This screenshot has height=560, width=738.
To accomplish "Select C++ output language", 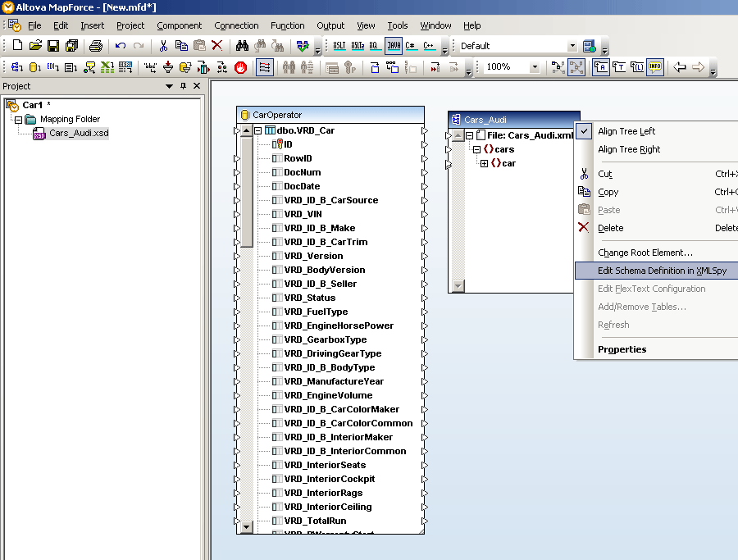I will click(x=429, y=46).
